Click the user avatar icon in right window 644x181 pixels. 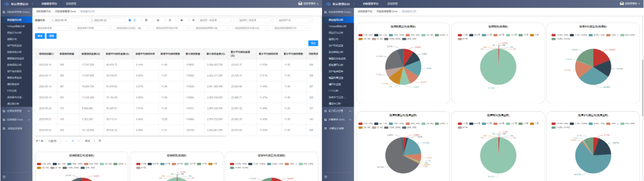(622, 3)
